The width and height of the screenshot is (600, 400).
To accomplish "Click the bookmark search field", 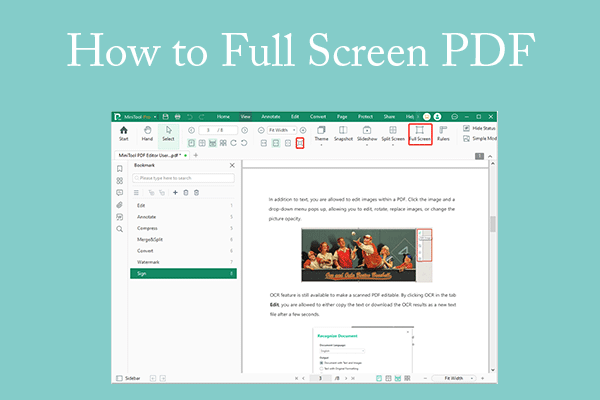I will pos(184,178).
